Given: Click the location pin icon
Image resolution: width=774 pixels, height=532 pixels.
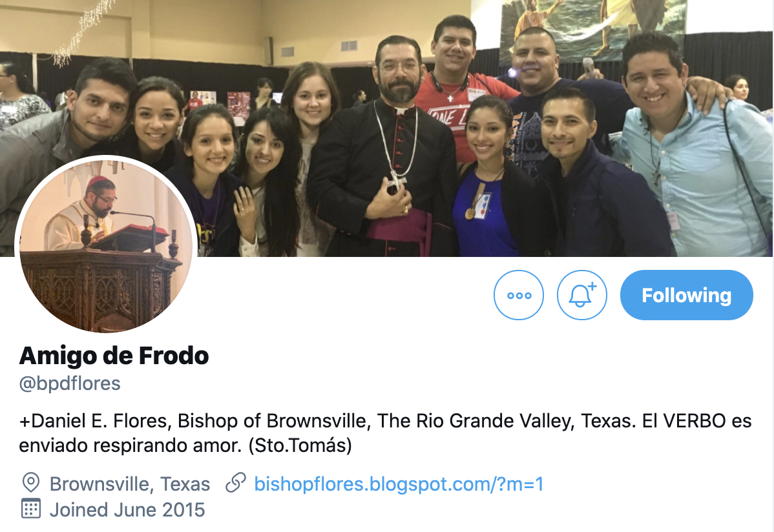Looking at the screenshot, I should point(31,483).
